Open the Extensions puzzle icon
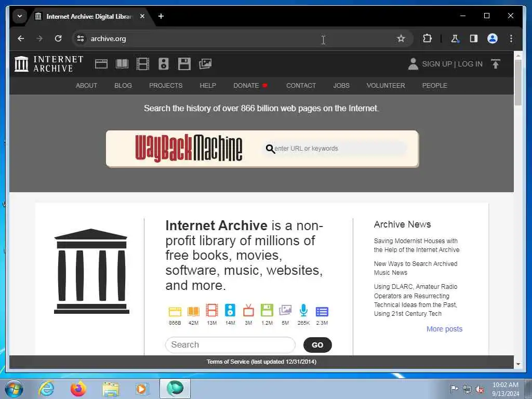The height and width of the screenshot is (399, 532). coord(427,38)
